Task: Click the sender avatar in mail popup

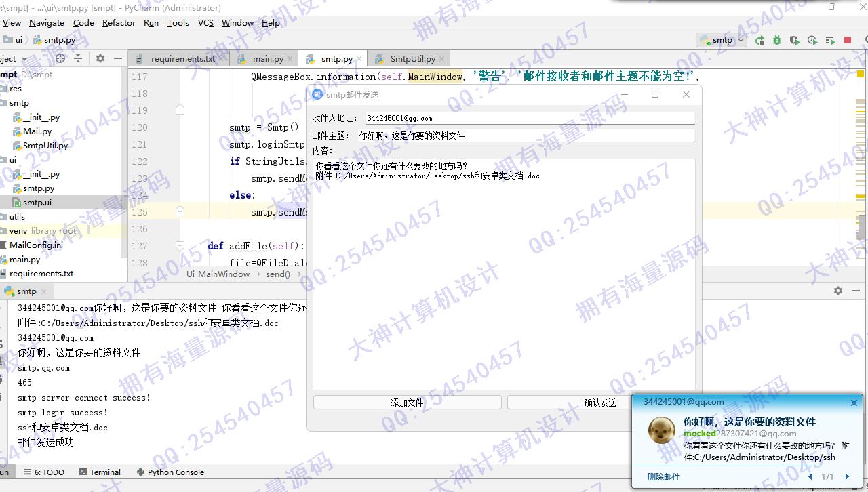Action: click(x=662, y=430)
